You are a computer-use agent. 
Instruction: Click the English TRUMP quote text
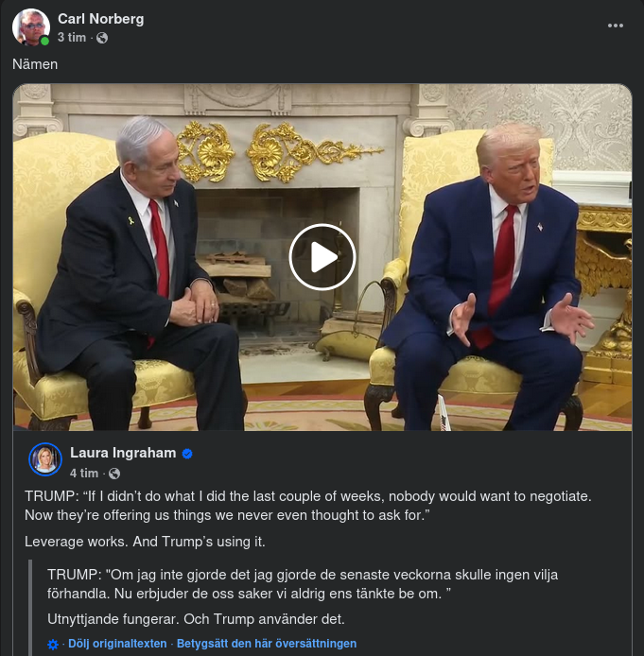coord(308,506)
